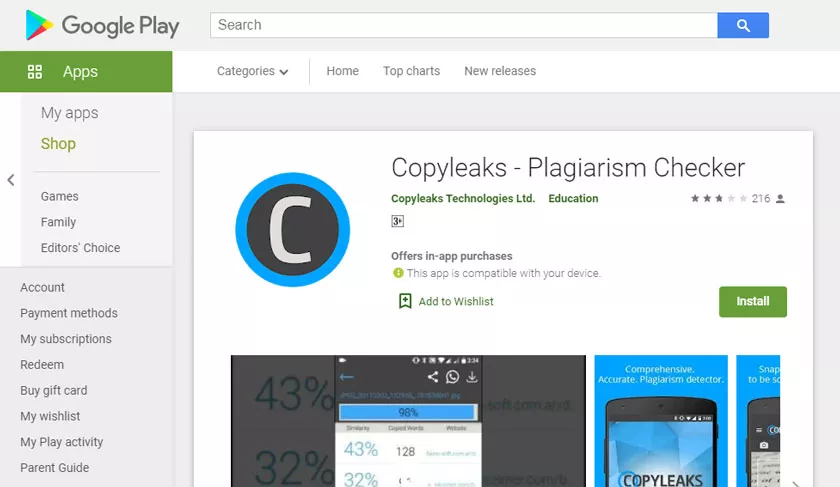Click Offers in-app purchases text
The image size is (840, 487).
(452, 256)
